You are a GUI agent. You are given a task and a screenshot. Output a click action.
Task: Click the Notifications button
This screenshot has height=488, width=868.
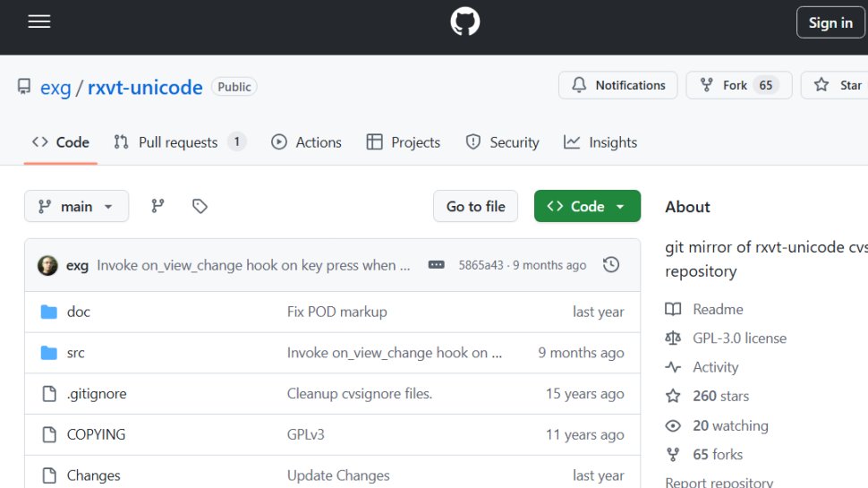tap(617, 85)
